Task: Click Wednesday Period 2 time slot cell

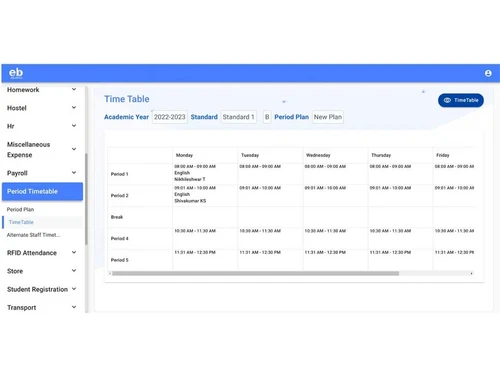Action: click(335, 195)
